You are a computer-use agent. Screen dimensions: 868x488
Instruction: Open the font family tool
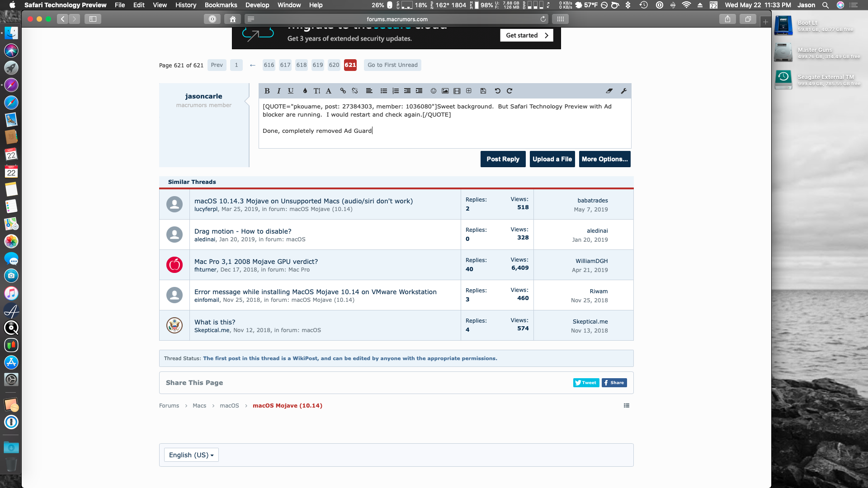[329, 91]
